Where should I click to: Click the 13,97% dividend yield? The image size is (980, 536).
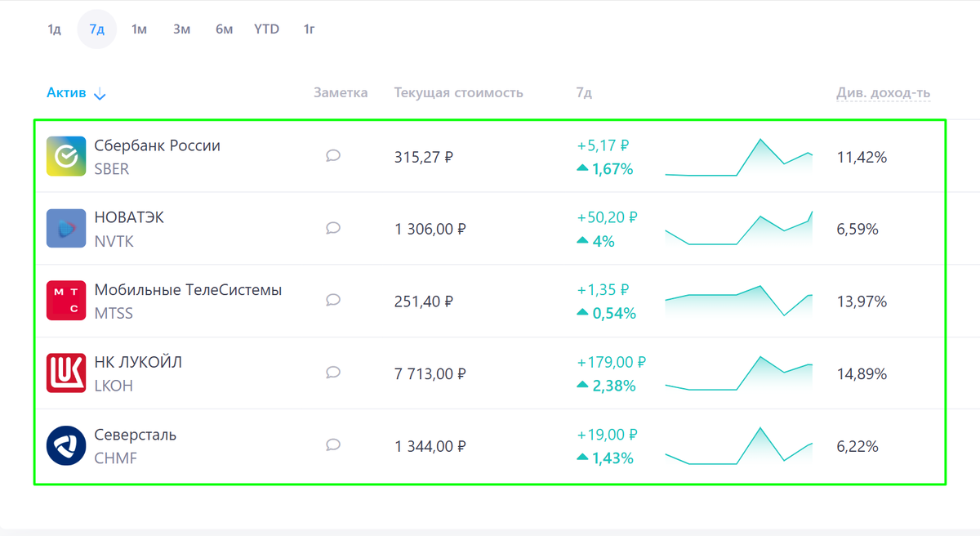tap(862, 301)
